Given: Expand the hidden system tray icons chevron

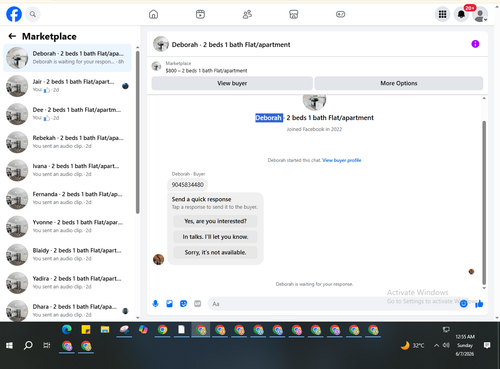Looking at the screenshot, I should (x=436, y=346).
